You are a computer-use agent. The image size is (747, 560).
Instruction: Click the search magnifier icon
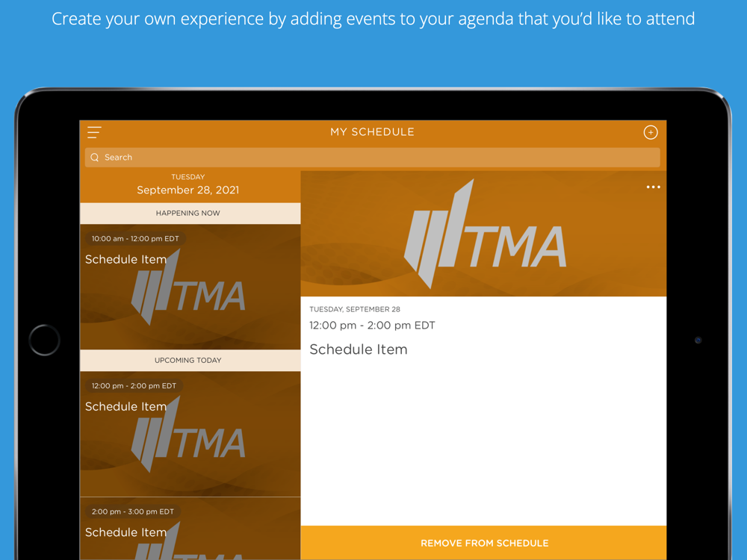pyautogui.click(x=95, y=157)
